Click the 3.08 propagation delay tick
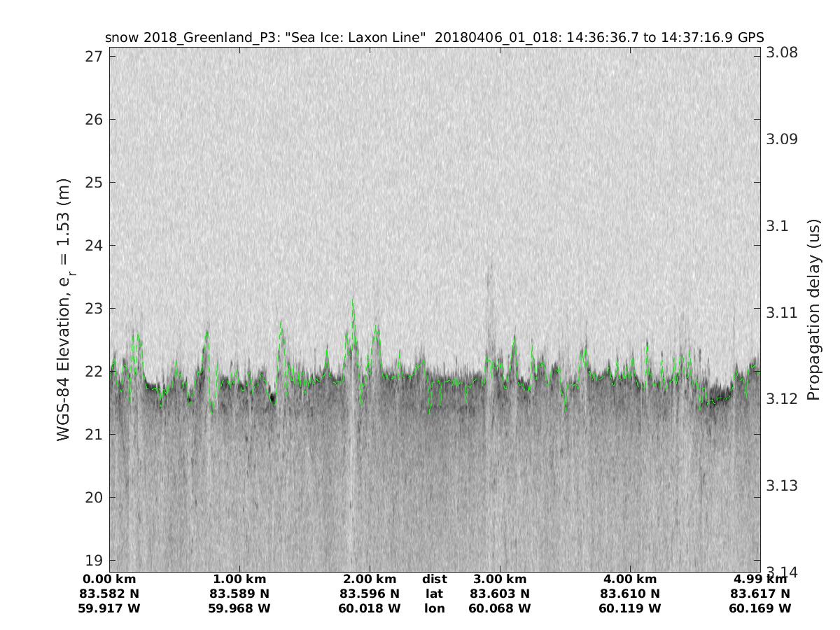 click(x=780, y=52)
